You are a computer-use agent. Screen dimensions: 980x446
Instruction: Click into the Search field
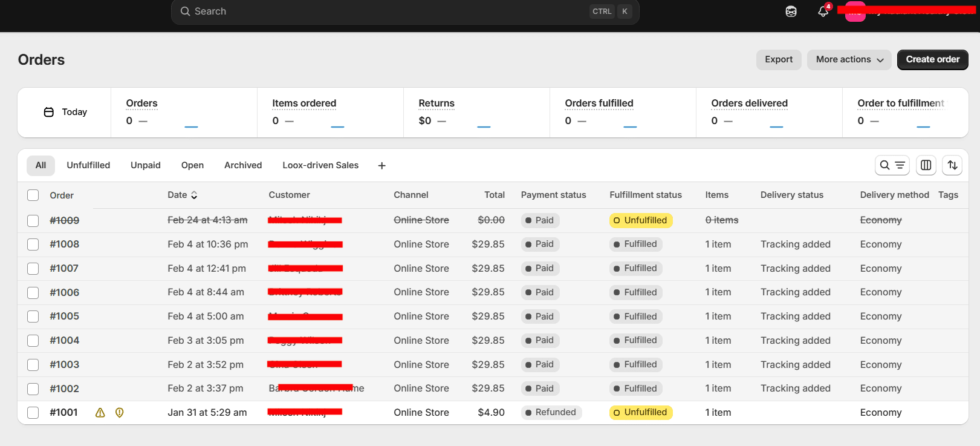click(x=387, y=11)
